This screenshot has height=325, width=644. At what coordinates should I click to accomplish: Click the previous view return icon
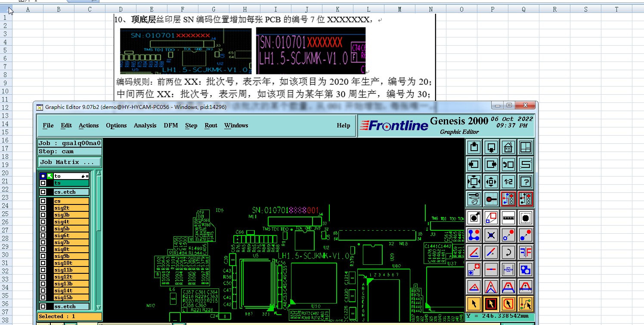click(508, 164)
